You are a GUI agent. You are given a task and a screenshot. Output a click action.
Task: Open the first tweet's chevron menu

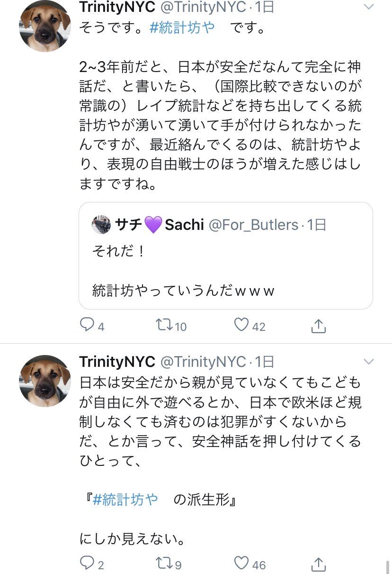(368, 7)
